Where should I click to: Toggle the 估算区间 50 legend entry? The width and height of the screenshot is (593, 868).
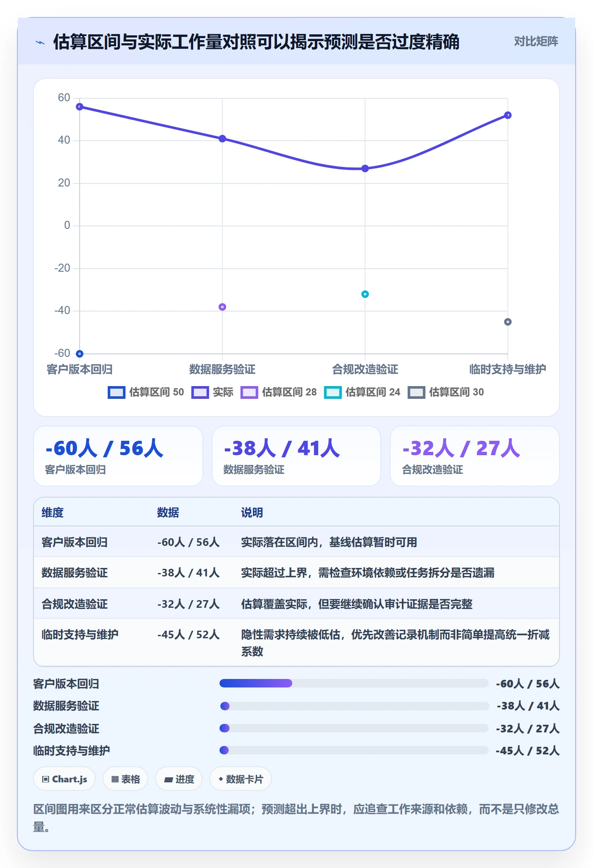(x=146, y=392)
